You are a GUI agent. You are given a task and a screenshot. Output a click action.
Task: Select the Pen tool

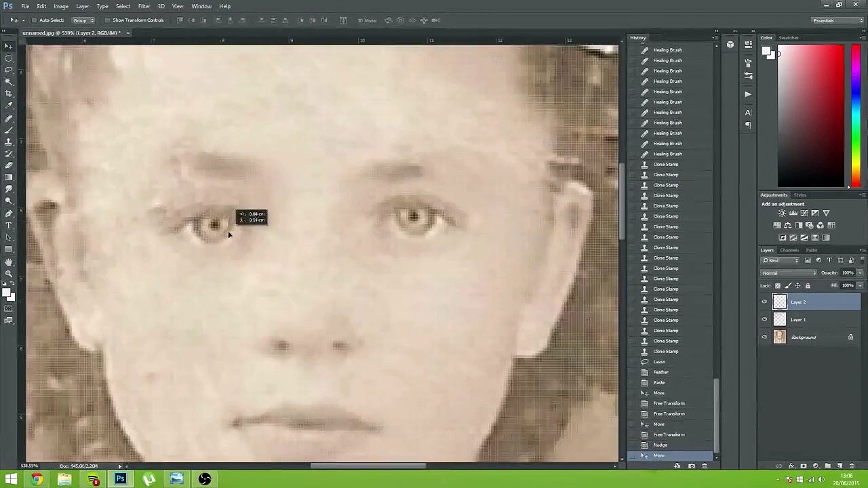9,213
